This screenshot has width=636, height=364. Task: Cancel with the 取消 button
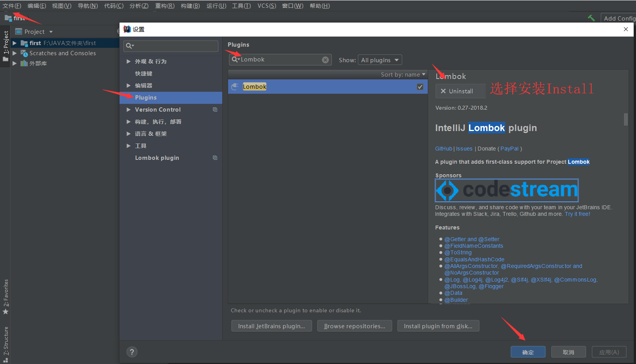(569, 352)
